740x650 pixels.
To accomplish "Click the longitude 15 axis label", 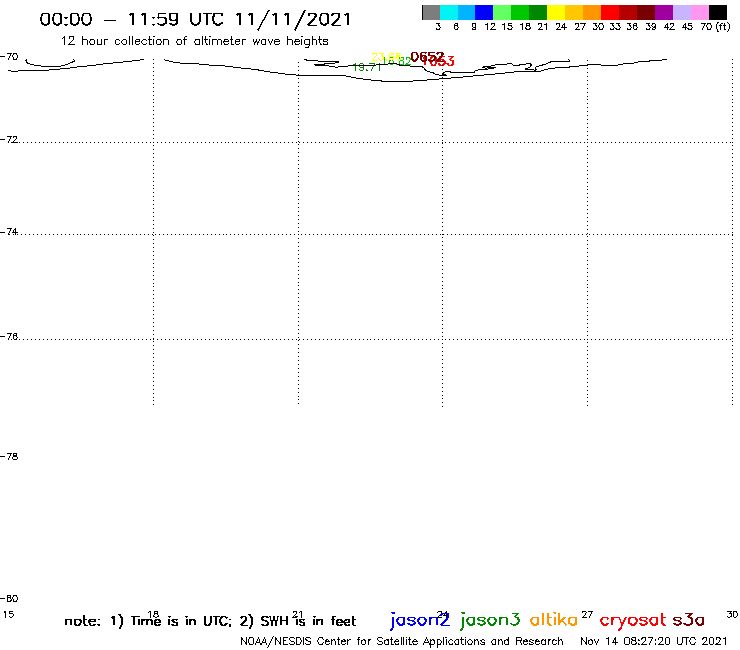I will tap(8, 615).
